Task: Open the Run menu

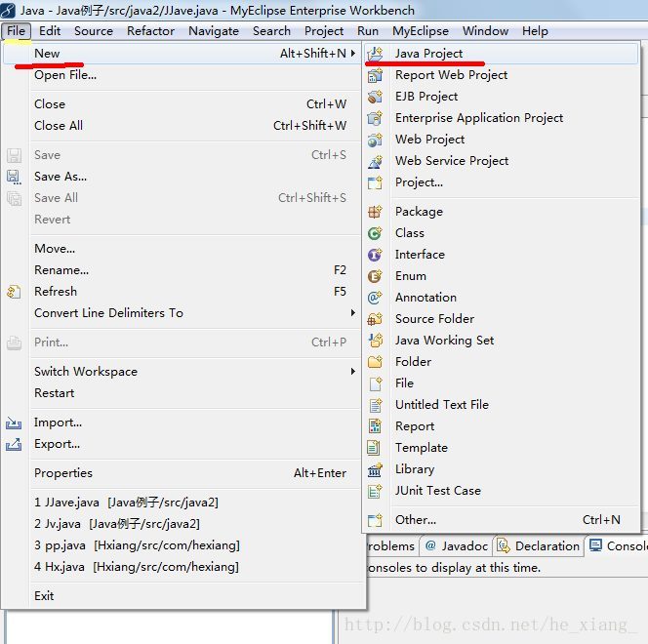Action: (368, 31)
